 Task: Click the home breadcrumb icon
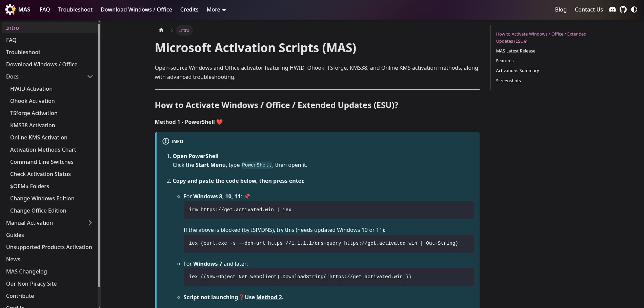pyautogui.click(x=161, y=30)
